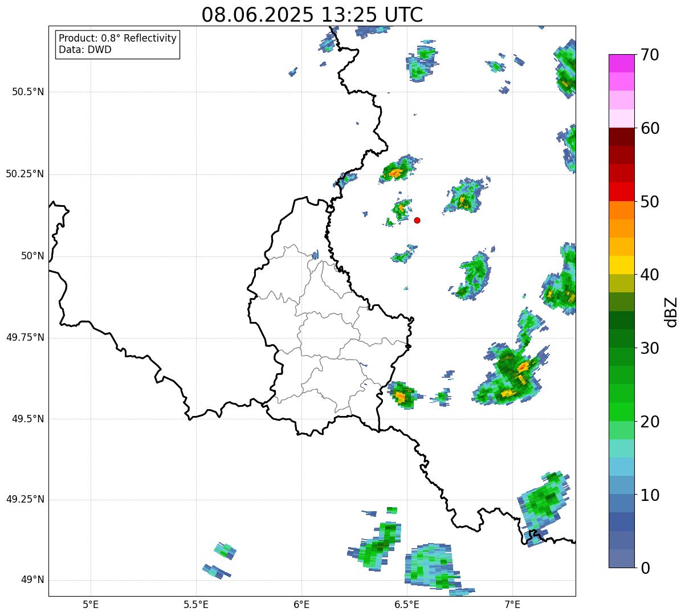Click the Data: DWD label
Image resolution: width=685 pixels, height=616 pixels.
(x=85, y=50)
